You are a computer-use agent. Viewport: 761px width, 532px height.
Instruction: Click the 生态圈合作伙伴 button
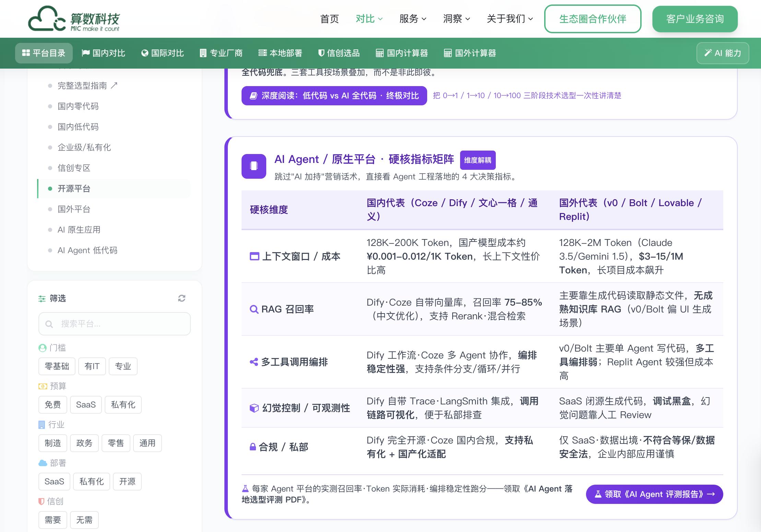(x=593, y=19)
